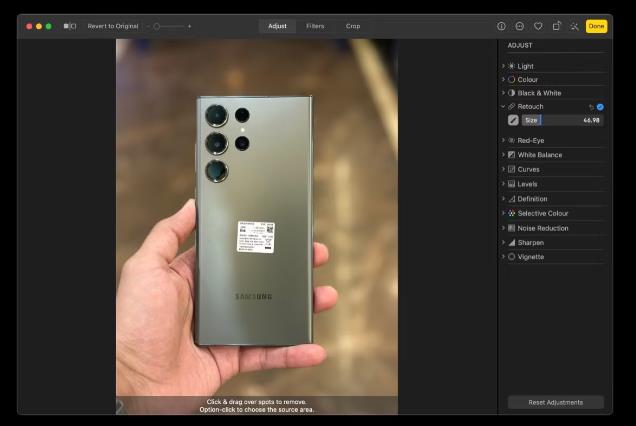Image resolution: width=636 pixels, height=426 pixels.
Task: Toggle before/after comparison view icon
Action: [x=70, y=26]
